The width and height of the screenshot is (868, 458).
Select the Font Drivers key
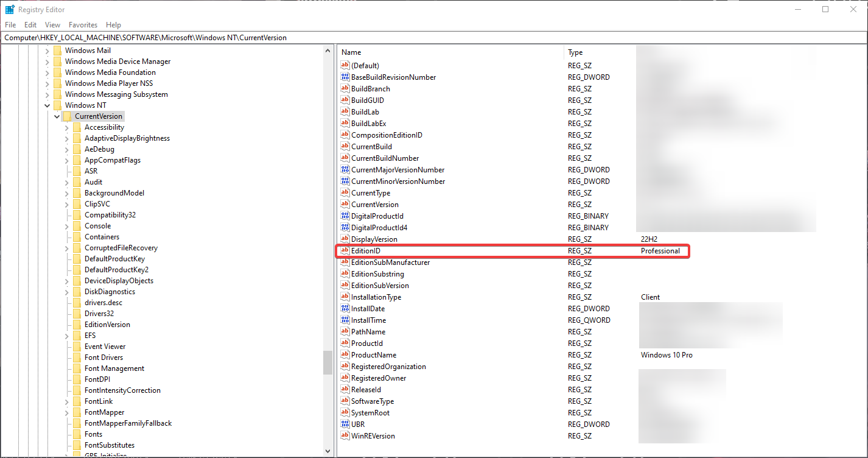103,358
